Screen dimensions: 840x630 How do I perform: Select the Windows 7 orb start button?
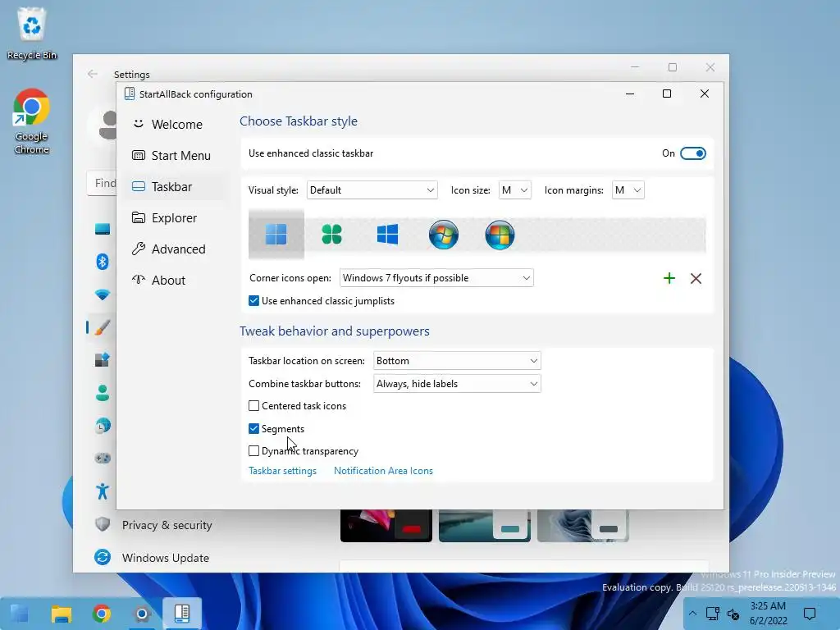pyautogui.click(x=444, y=234)
